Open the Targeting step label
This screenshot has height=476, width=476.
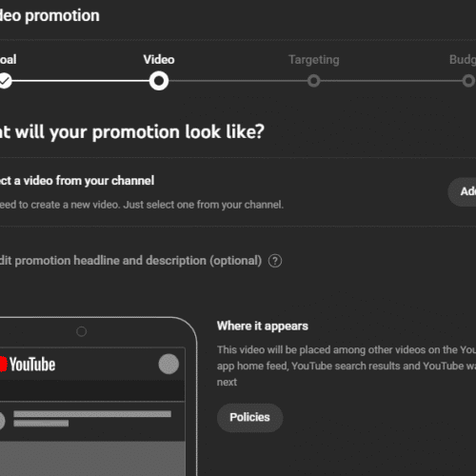(x=314, y=60)
